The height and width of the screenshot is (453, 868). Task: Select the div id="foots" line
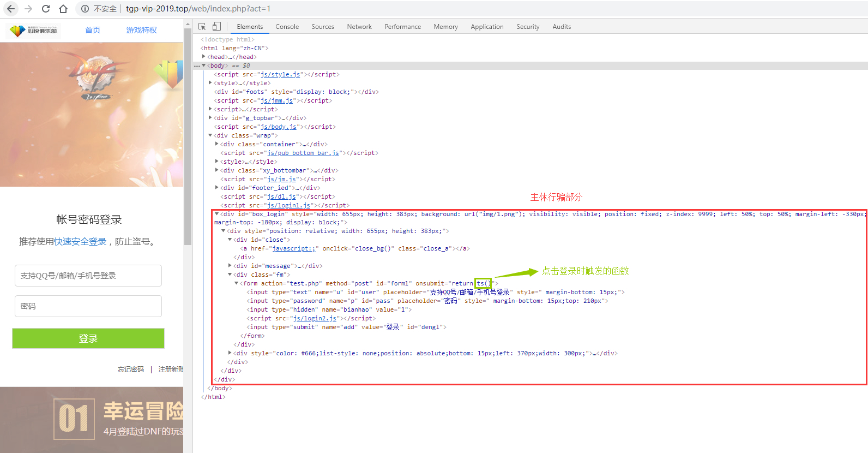(x=296, y=92)
